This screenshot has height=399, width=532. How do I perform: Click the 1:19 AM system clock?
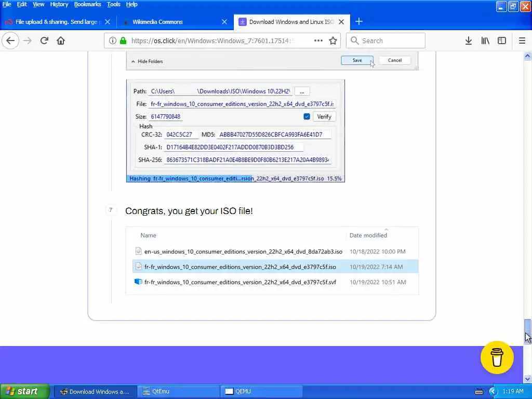pyautogui.click(x=513, y=392)
